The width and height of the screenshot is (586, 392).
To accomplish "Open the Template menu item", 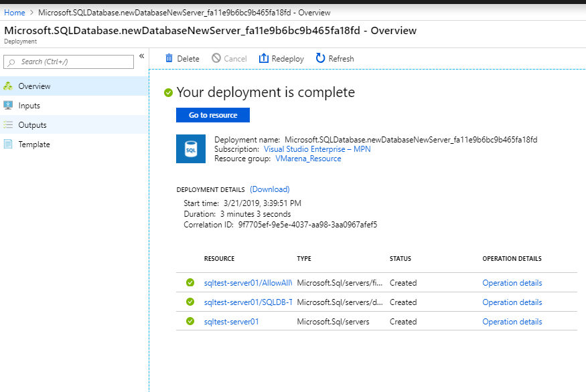I will [74, 144].
